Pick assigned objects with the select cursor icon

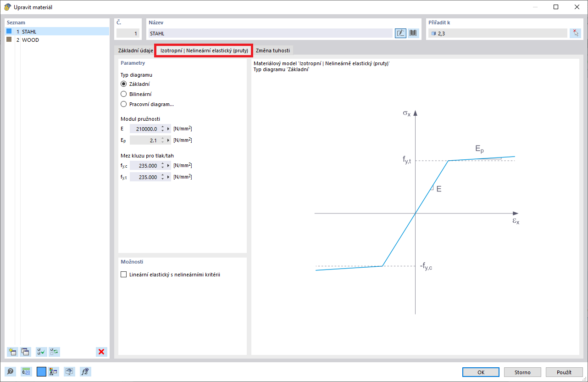pyautogui.click(x=575, y=33)
